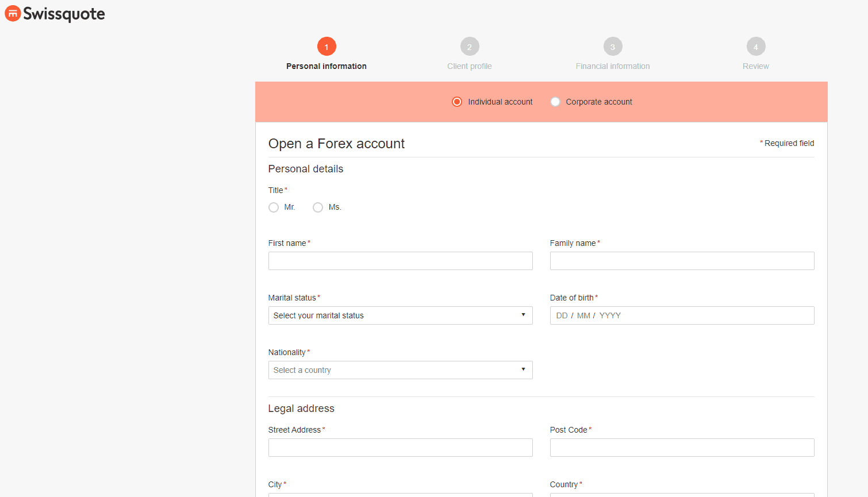
Task: Select the Mr. title option
Action: [274, 207]
